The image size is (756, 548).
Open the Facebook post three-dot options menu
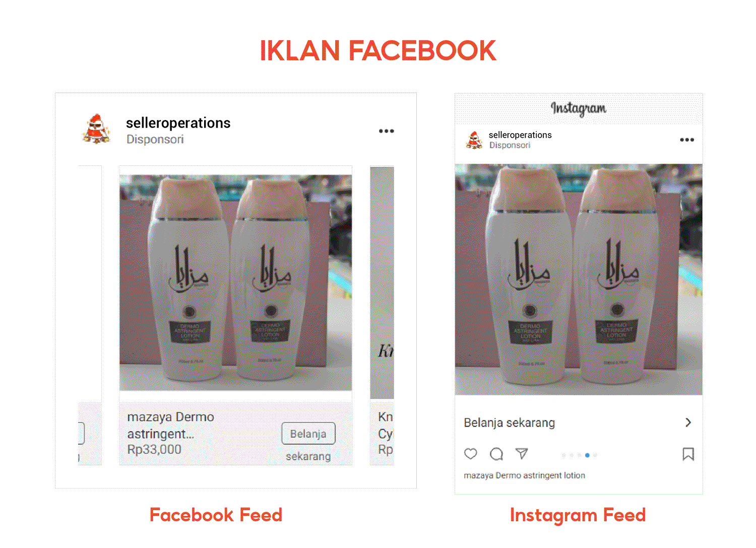tap(387, 131)
